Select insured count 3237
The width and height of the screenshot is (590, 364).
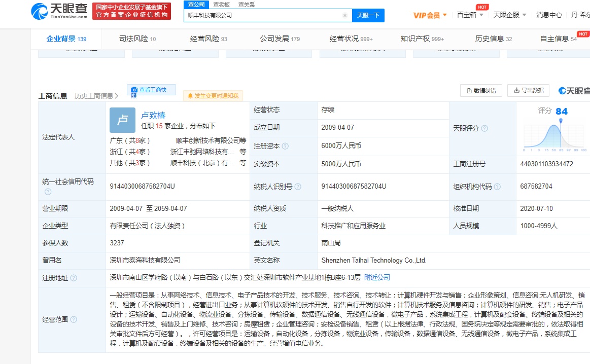coord(117,243)
